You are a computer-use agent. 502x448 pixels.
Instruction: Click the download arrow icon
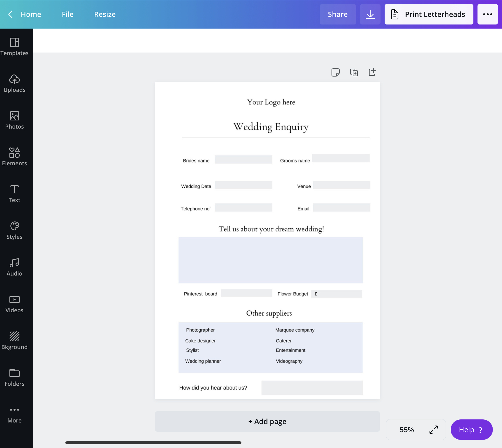pyautogui.click(x=370, y=14)
